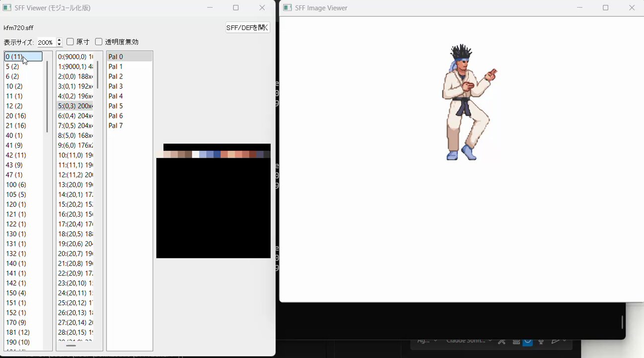Open group 40 (1)
644x358 pixels.
(x=23, y=136)
